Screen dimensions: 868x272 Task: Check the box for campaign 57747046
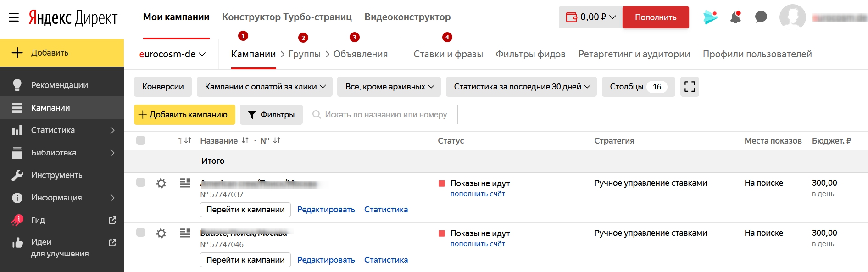pyautogui.click(x=141, y=233)
